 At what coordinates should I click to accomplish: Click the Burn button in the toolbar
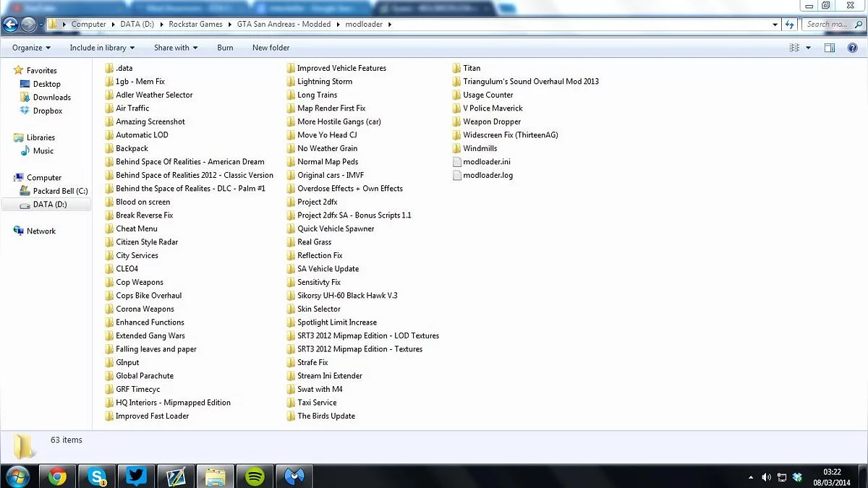pyautogui.click(x=225, y=48)
